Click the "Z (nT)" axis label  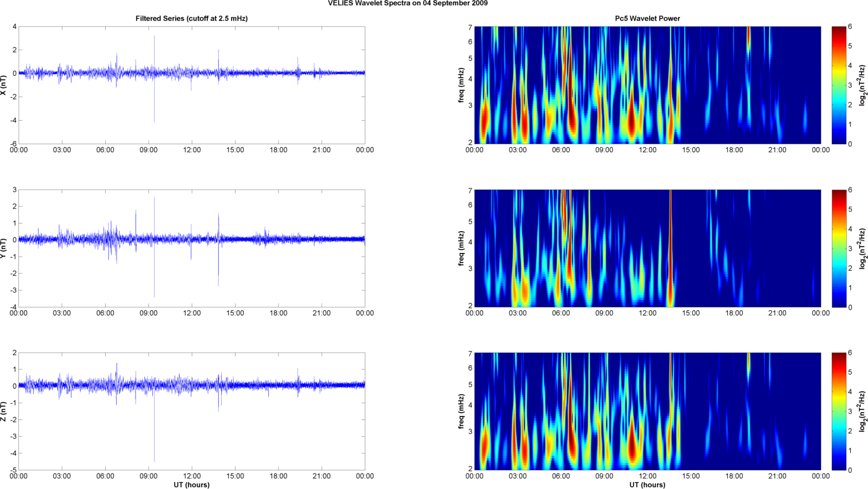4,411
